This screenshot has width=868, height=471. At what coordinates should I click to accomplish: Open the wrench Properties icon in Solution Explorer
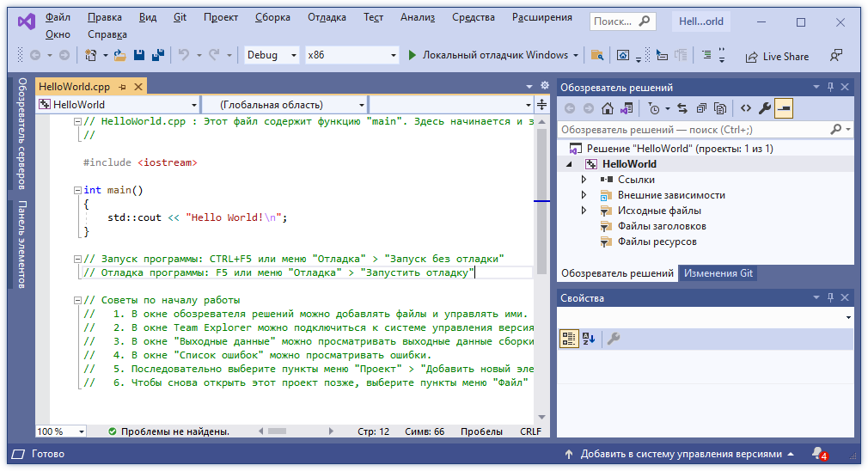click(x=764, y=108)
